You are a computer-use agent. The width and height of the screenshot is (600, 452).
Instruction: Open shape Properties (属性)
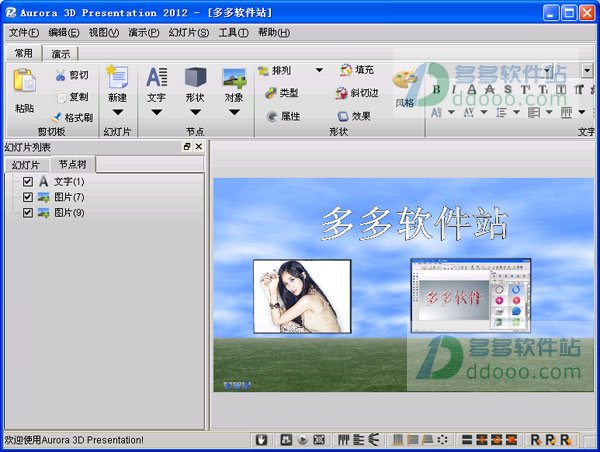point(283,116)
